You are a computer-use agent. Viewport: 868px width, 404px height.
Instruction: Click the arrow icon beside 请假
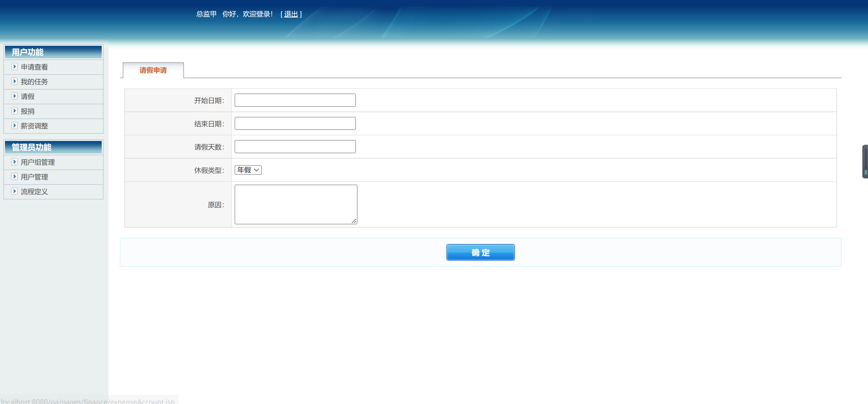(14, 96)
